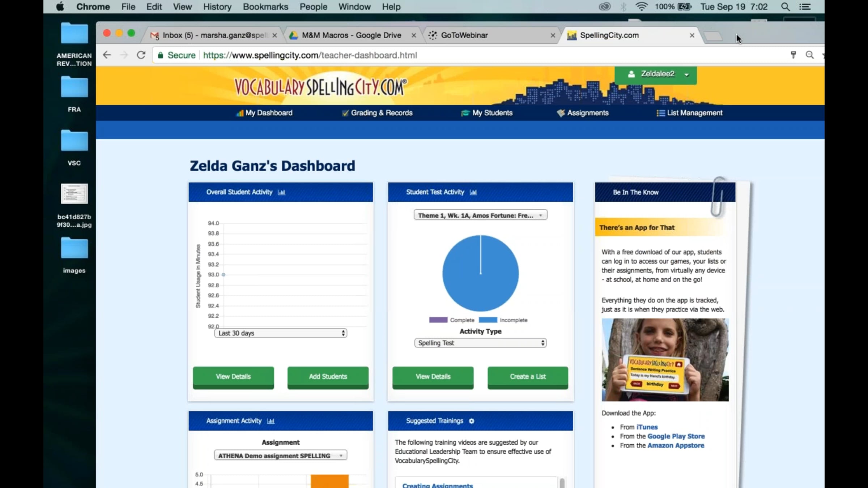Click the app promo photo of girl with tablet
868x488 pixels.
tap(665, 360)
